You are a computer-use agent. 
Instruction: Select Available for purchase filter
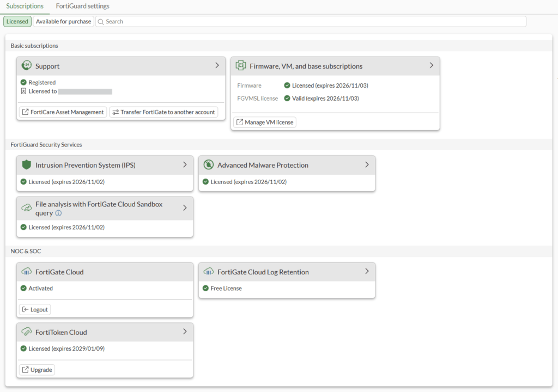pyautogui.click(x=64, y=21)
